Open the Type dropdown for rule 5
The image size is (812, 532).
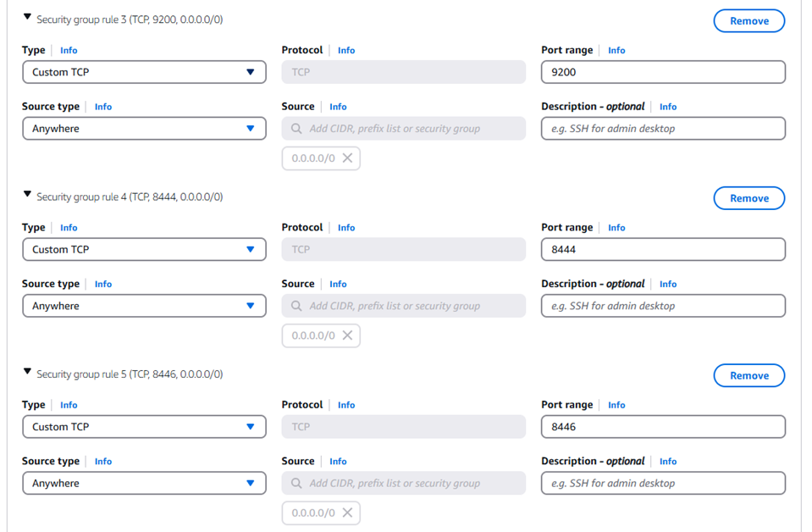[144, 427]
